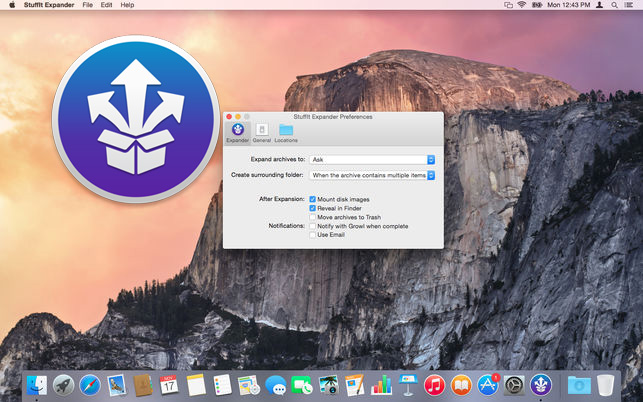This screenshot has height=402, width=643.
Task: Open Notification Center in menu bar
Action: click(x=629, y=5)
